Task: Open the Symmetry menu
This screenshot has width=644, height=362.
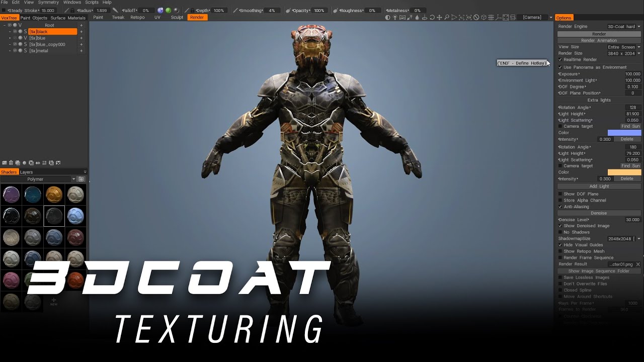Action: (x=48, y=3)
